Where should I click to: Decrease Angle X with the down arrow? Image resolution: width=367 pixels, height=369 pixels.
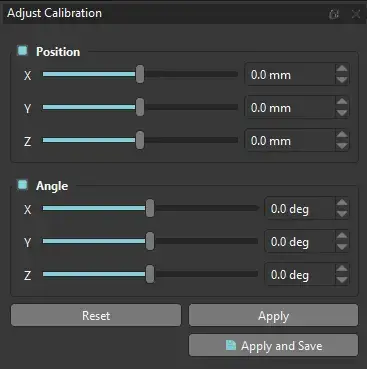342,214
